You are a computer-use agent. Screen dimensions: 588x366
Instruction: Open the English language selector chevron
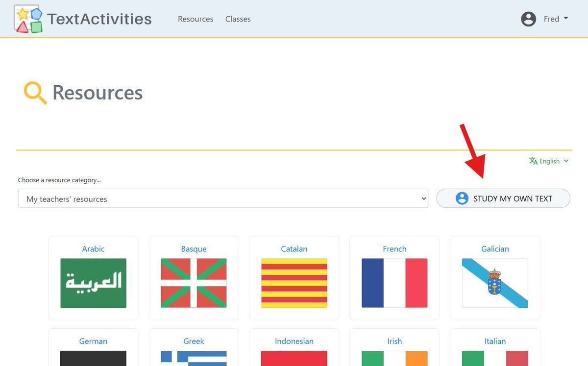click(x=567, y=161)
